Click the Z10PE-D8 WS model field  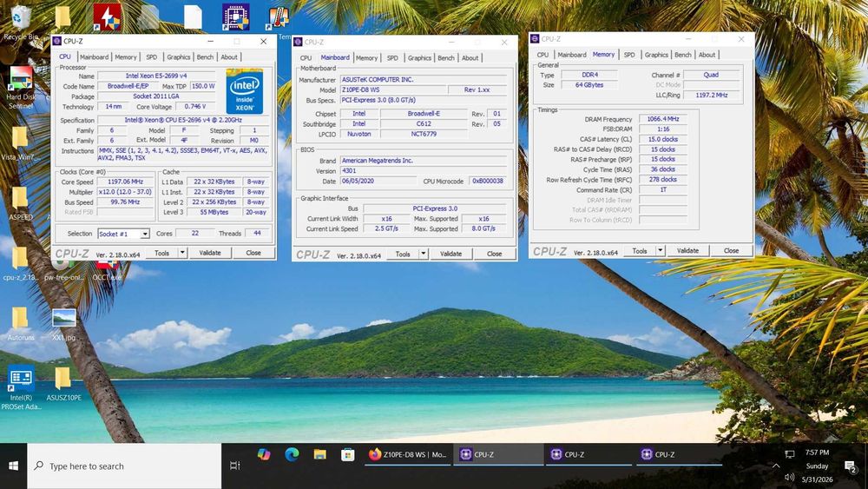coord(392,89)
